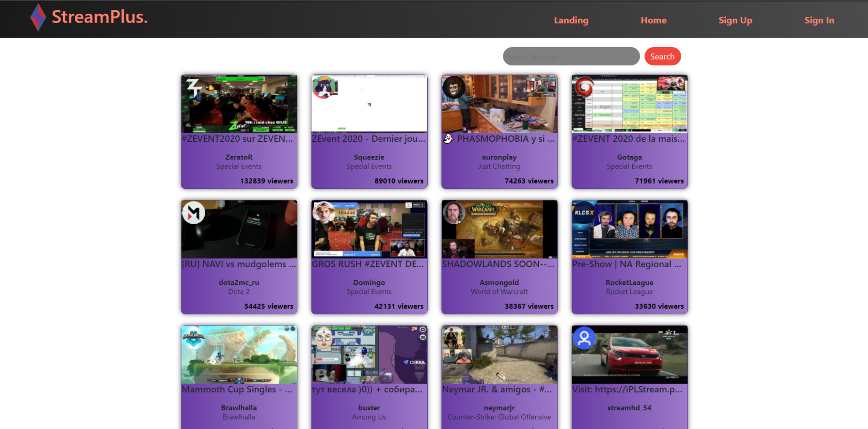Open Domingo's GROS RUSH stream thumbnail
This screenshot has height=429, width=868.
(x=369, y=229)
